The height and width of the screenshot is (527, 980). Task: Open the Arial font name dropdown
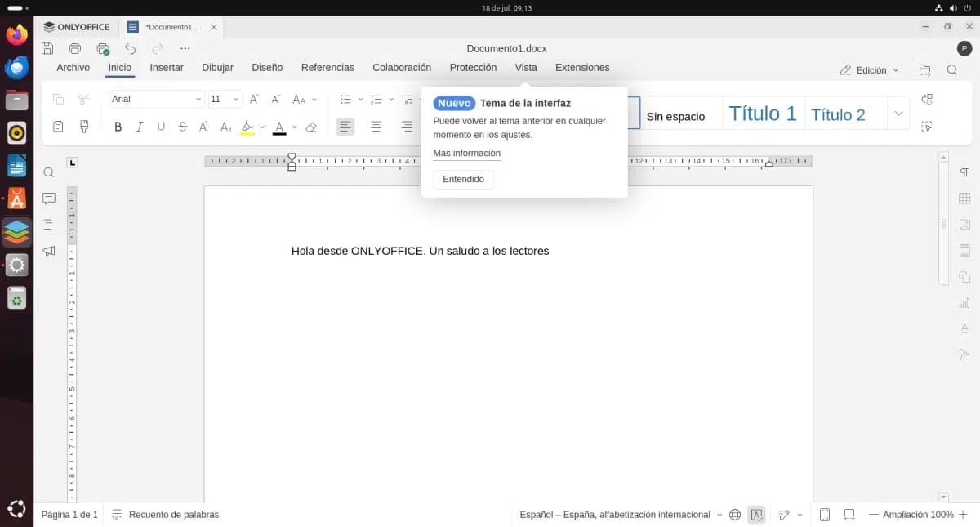(198, 100)
